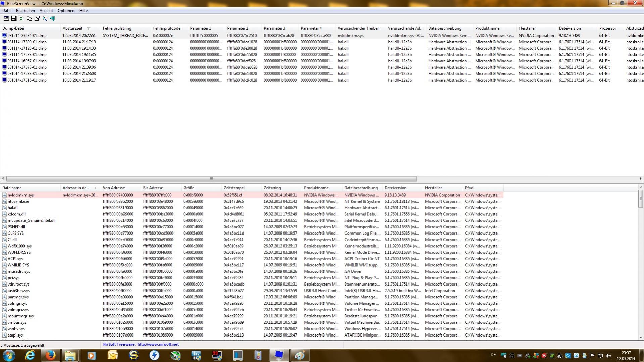Select the iusb3hcs.sys driver row
644x362 pixels.
point(252,291)
